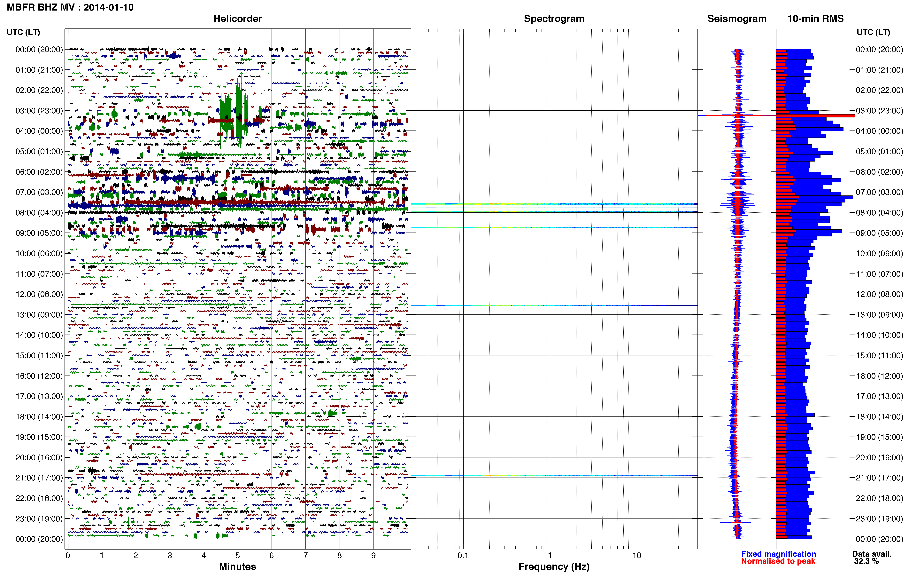The width and height of the screenshot is (924, 578).
Task: Click the seismogram spike near 03:15 UTC
Action: coord(737,115)
